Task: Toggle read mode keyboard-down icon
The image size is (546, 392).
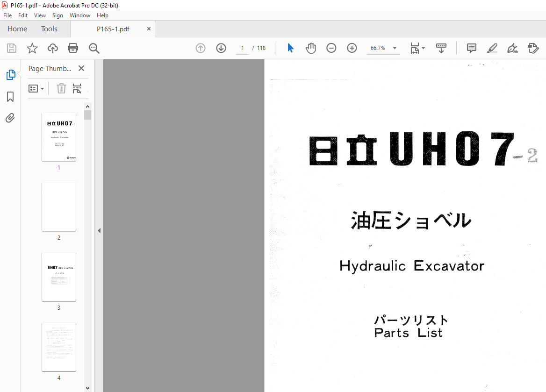Action: tap(441, 48)
